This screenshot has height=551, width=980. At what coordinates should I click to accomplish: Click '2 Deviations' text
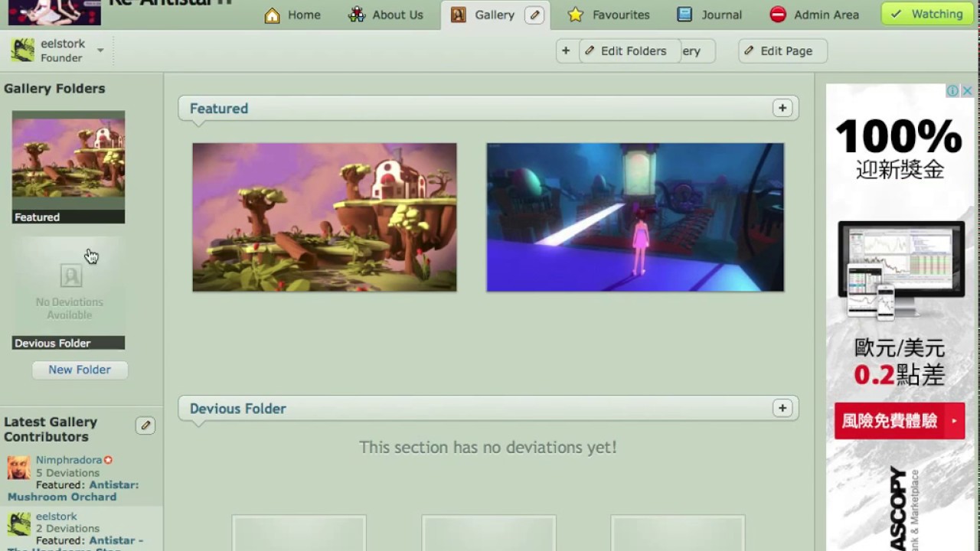67,529
